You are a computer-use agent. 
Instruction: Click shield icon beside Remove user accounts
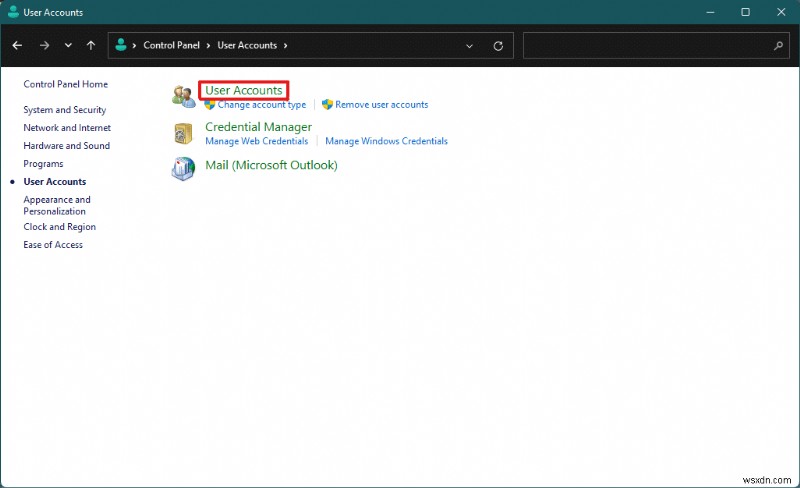coord(327,105)
